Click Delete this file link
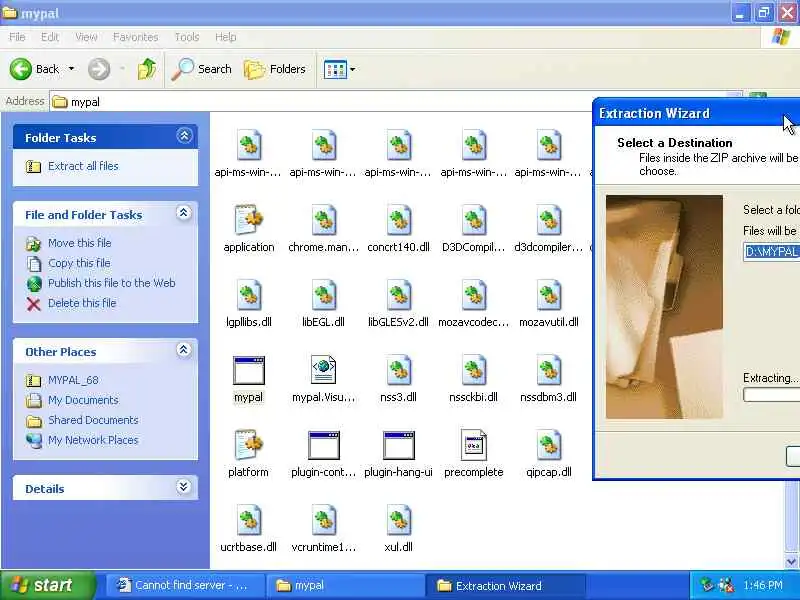 pos(82,303)
